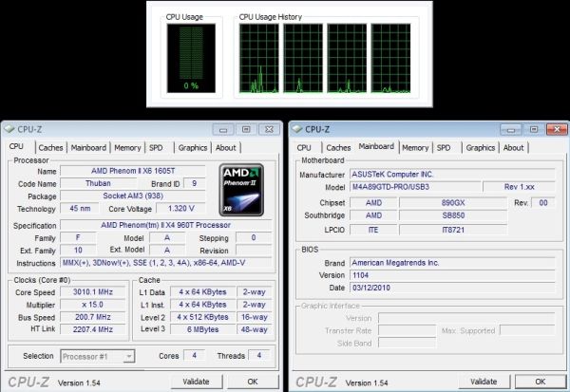
Task: Minimize the left CPU-Z window
Action: (223, 130)
